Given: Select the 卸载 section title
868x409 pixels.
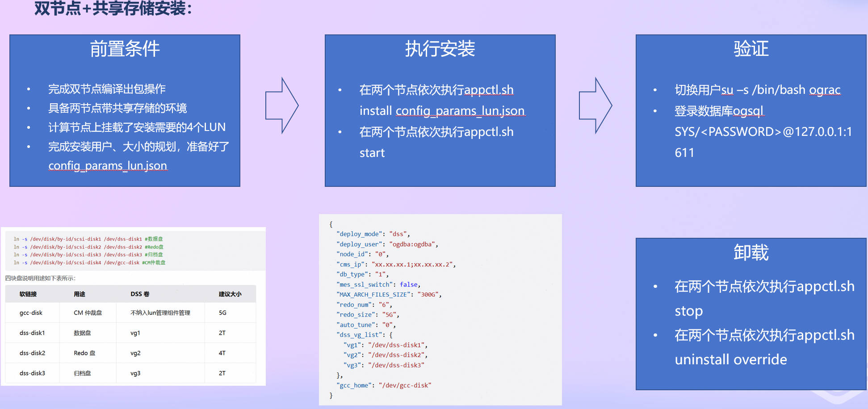Looking at the screenshot, I should pyautogui.click(x=751, y=253).
